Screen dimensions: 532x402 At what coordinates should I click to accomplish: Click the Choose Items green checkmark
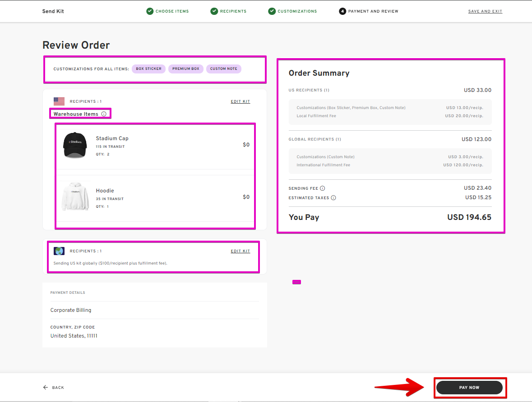point(150,11)
